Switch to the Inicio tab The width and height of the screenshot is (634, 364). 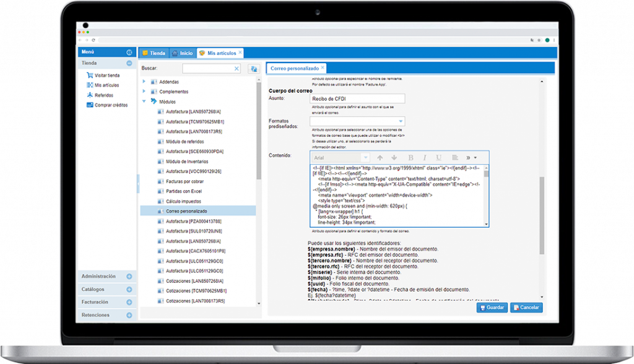tap(182, 53)
